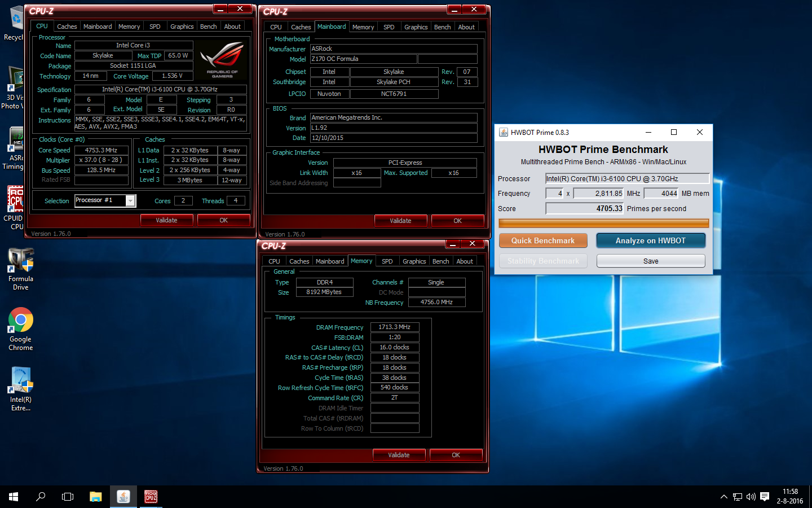Open Graphics tab in Memory window

point(414,261)
